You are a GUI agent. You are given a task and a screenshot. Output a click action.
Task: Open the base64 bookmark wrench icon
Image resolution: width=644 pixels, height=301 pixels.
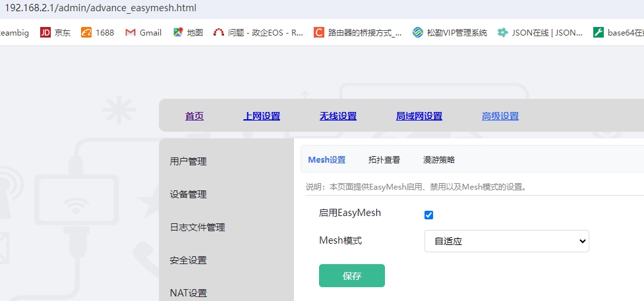coord(599,32)
